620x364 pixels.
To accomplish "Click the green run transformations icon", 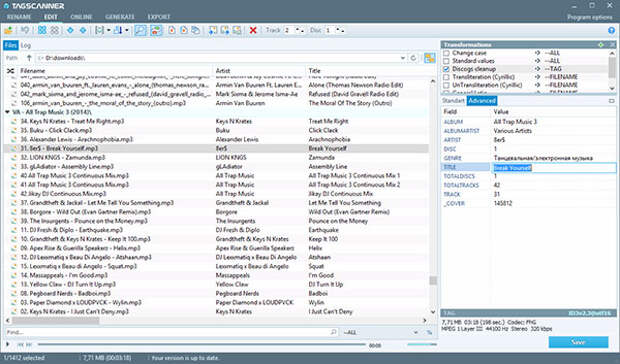I will click(x=601, y=45).
